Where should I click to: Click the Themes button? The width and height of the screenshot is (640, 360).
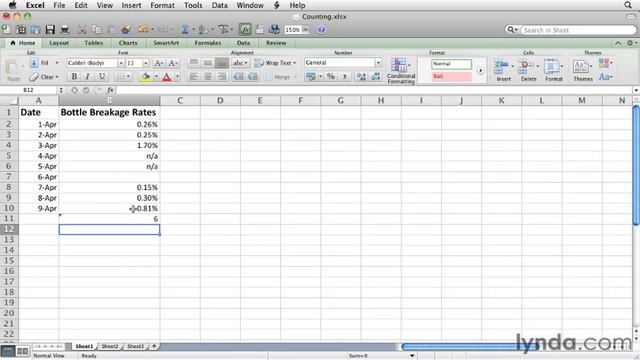point(582,70)
